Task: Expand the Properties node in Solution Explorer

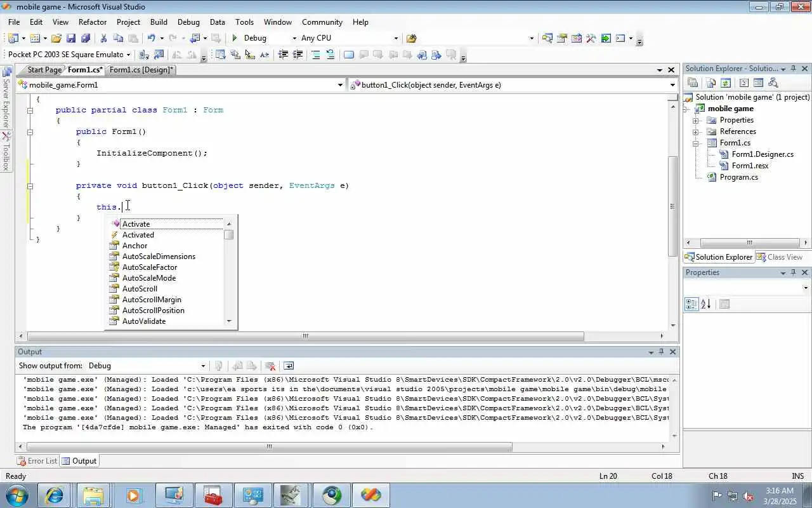Action: pos(696,120)
